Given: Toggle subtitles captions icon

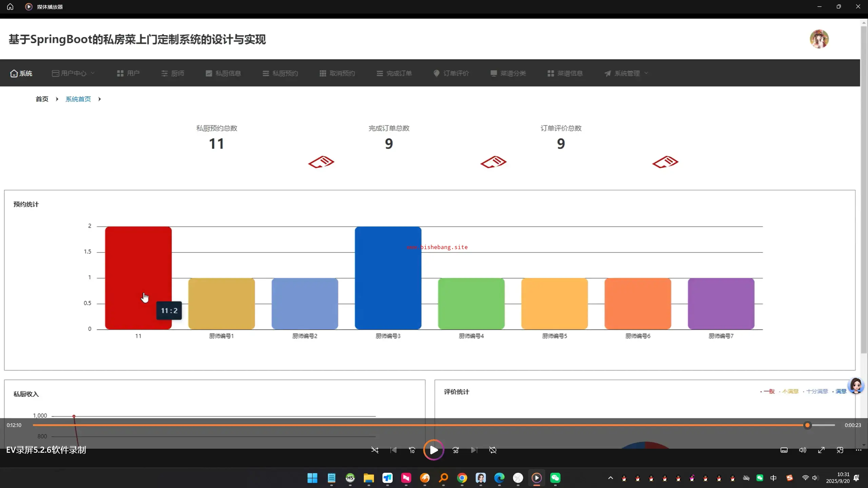Looking at the screenshot, I should 784,450.
